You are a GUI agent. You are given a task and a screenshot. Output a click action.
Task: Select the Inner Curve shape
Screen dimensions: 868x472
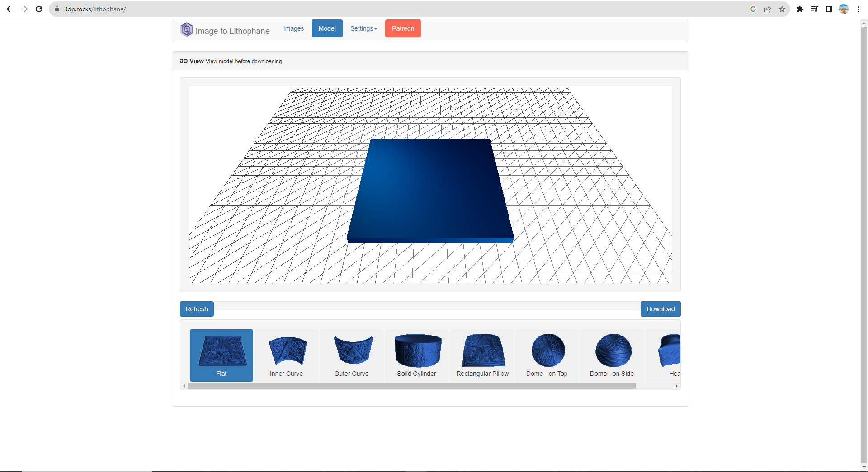[x=286, y=355]
